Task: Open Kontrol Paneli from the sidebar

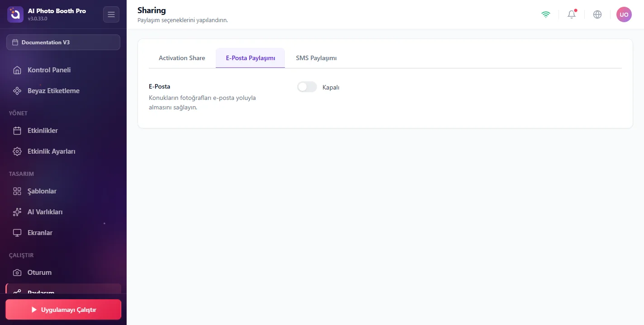Action: click(63, 70)
